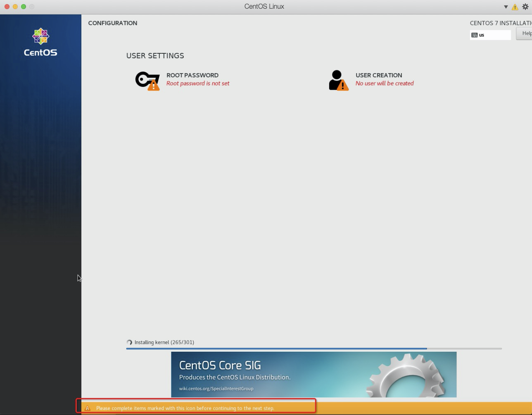
Task: Click the CENTOS 7 INSTALLATION label
Action: tap(501, 23)
